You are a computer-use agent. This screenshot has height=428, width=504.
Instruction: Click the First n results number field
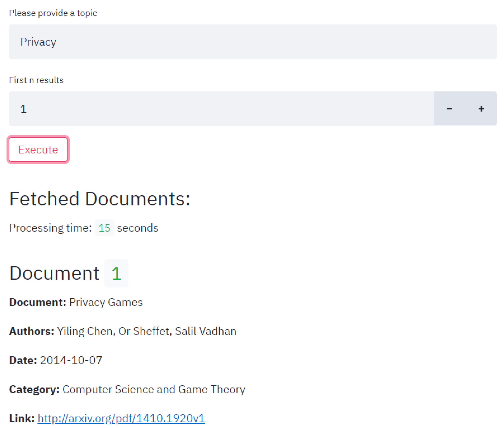coord(221,108)
